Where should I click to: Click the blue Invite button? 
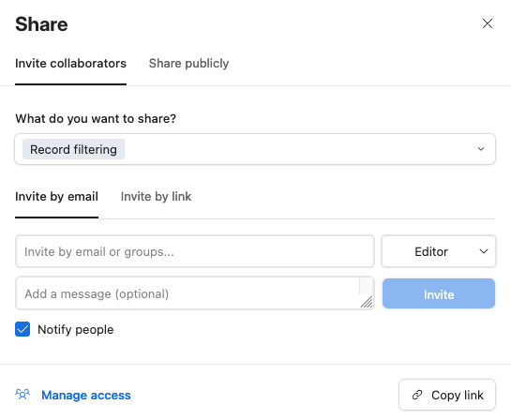(x=439, y=293)
